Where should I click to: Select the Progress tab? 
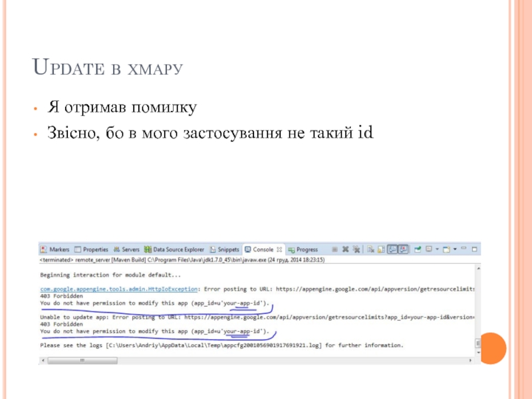(x=303, y=249)
